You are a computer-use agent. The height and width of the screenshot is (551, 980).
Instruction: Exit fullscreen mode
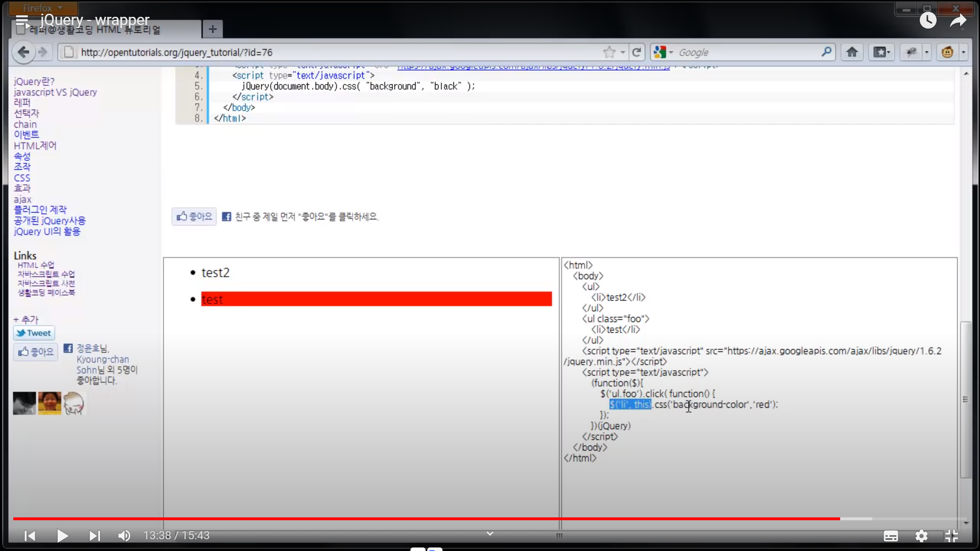pyautogui.click(x=951, y=536)
